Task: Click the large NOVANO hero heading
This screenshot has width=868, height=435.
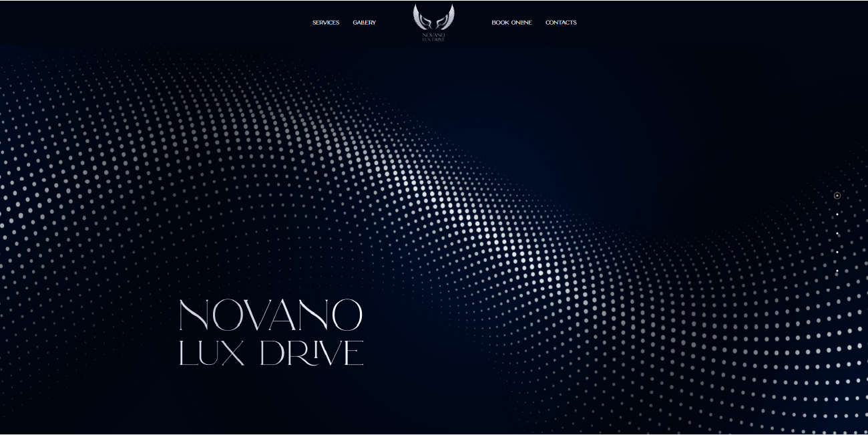Action: tap(270, 315)
